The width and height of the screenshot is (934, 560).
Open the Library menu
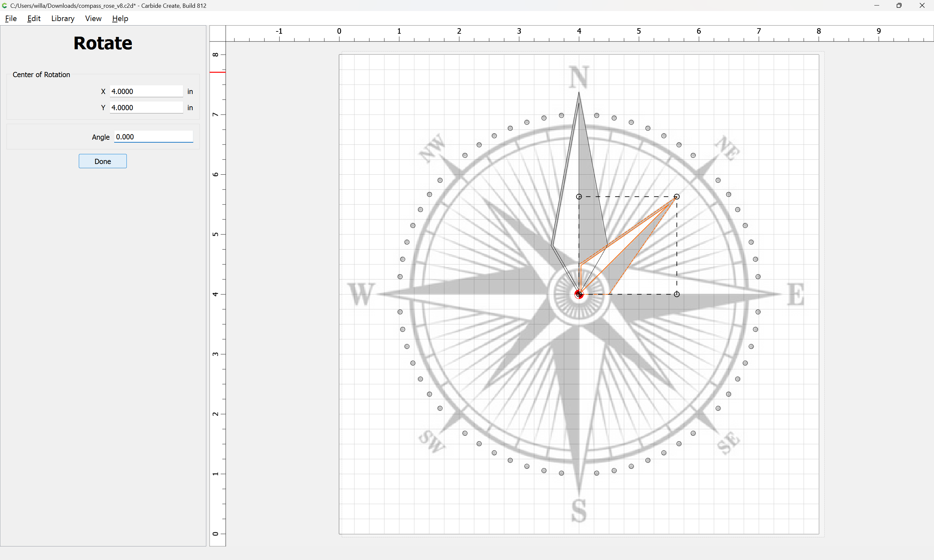63,18
